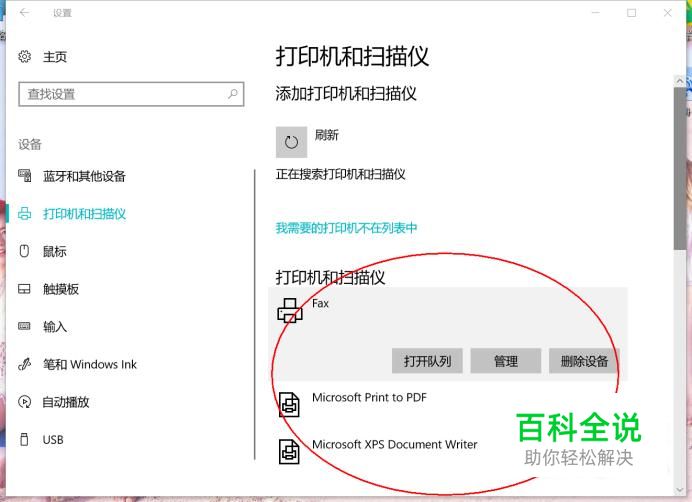Click the vertical scrollbar thumb

pyautogui.click(x=679, y=169)
